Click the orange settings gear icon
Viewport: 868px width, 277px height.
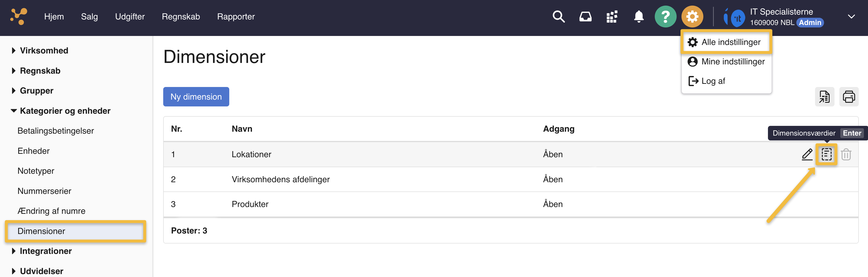[692, 17]
